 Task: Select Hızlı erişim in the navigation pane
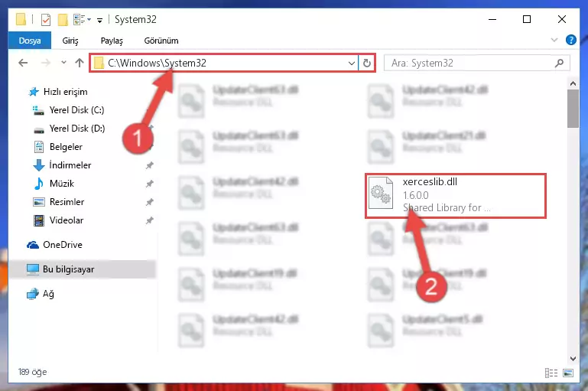(x=65, y=92)
